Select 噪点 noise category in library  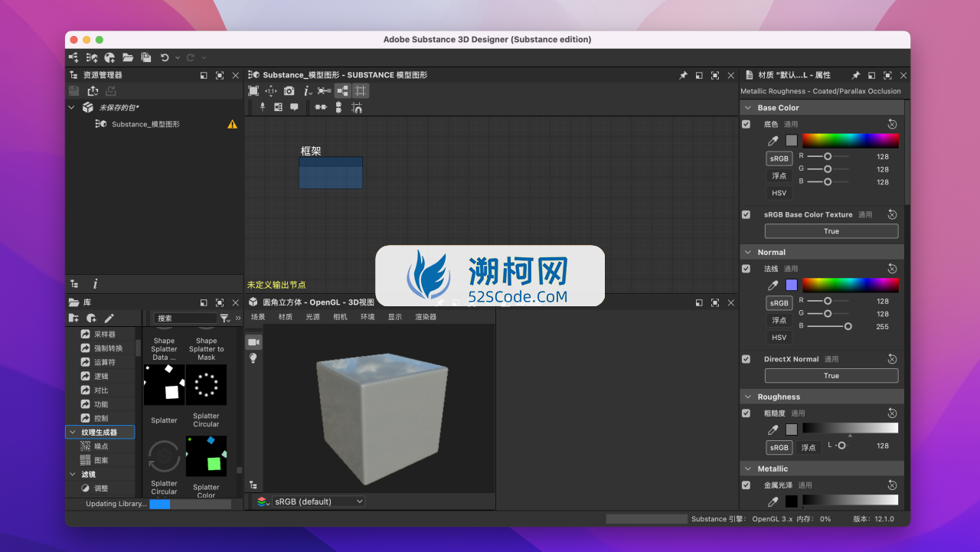(x=101, y=446)
